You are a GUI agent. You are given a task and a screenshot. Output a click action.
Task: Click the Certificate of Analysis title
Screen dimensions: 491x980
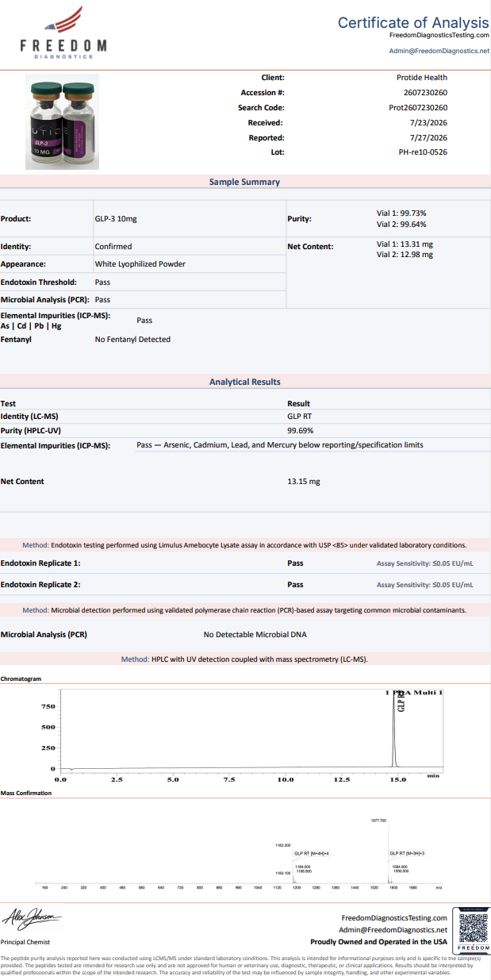(413, 22)
